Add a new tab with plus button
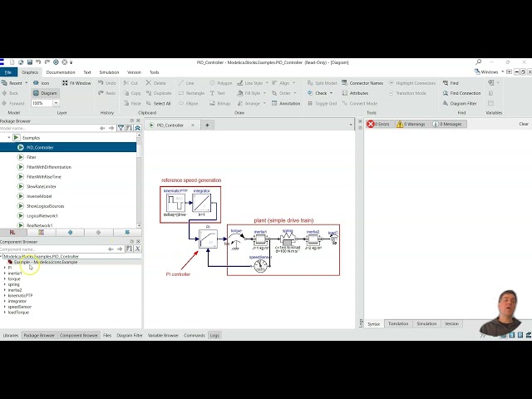 coord(207,126)
